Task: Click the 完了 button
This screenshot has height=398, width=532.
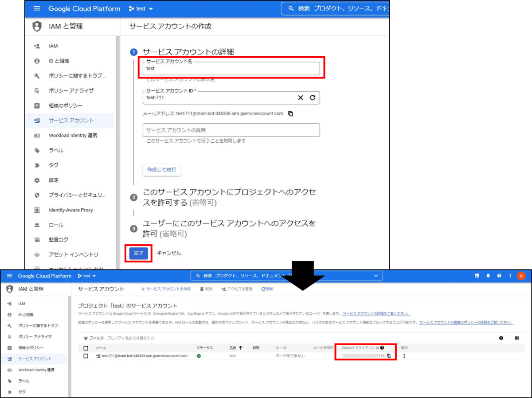Action: tap(138, 253)
